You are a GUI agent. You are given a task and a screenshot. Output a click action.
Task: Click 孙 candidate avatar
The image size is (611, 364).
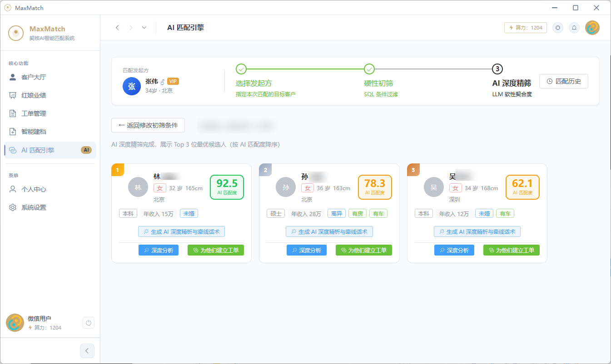coord(286,187)
